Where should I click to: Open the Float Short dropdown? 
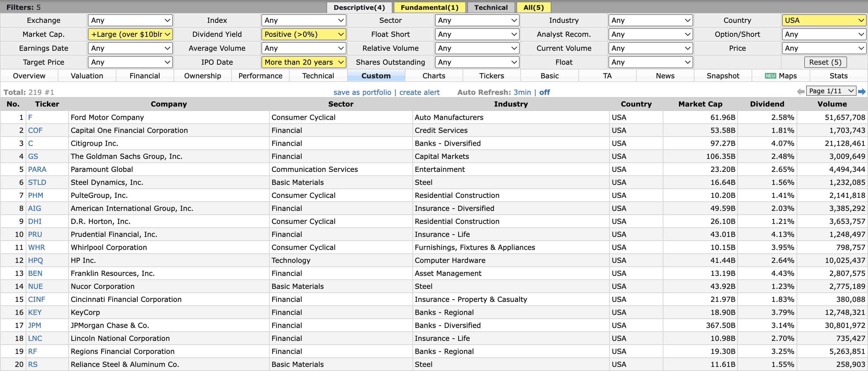[x=477, y=34]
